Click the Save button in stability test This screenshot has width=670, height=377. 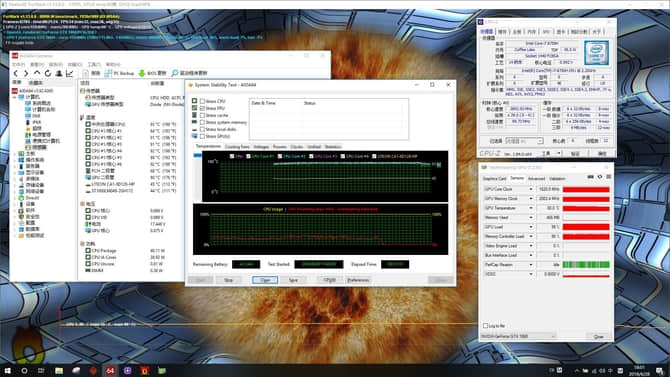pos(294,280)
